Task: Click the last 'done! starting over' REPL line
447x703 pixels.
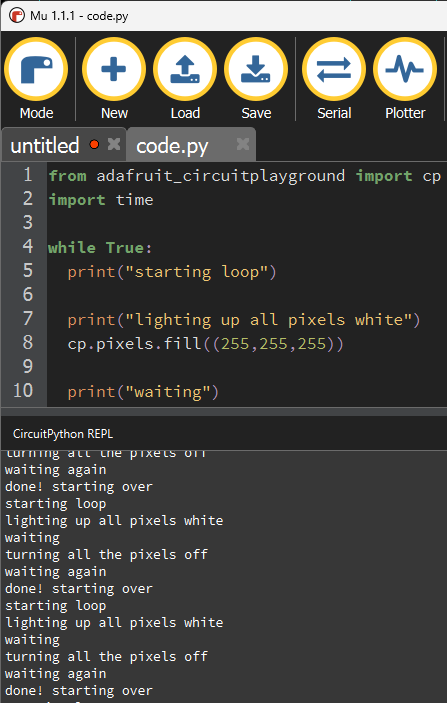Action: coord(79,690)
